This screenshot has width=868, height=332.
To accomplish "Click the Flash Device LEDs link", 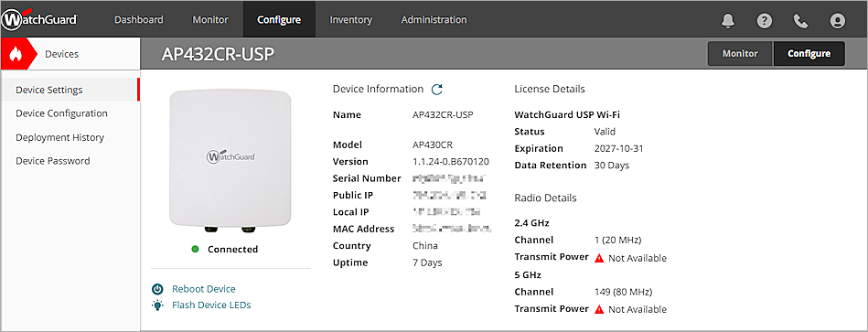I will [x=211, y=305].
